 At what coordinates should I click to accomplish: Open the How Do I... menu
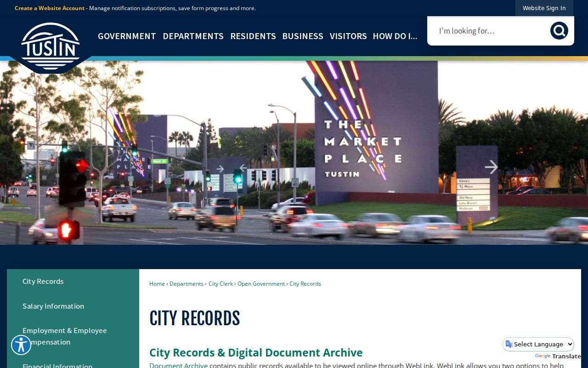(x=395, y=36)
